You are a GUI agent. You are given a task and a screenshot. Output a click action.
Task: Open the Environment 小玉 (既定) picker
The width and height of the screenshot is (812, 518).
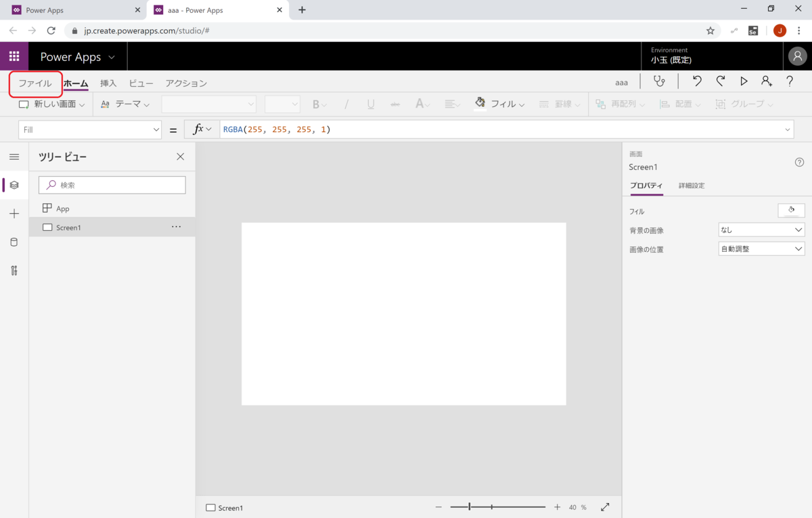tap(711, 57)
